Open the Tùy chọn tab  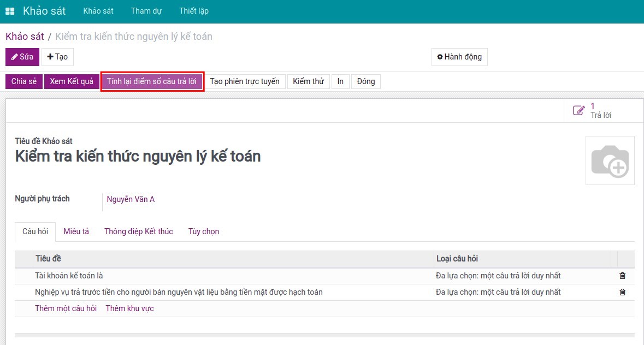204,231
